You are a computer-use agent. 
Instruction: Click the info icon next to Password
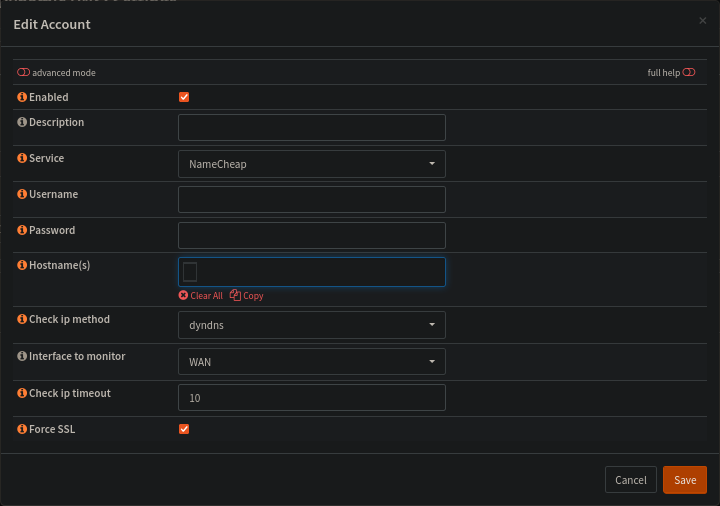22,230
